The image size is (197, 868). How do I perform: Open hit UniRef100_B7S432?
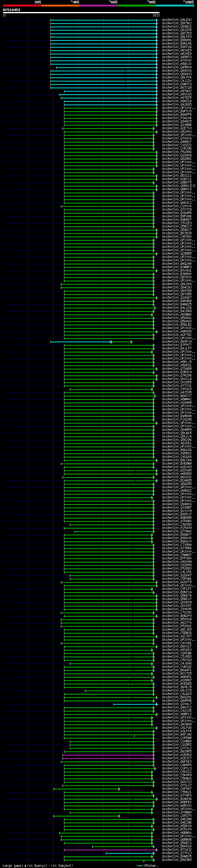tap(177, 850)
